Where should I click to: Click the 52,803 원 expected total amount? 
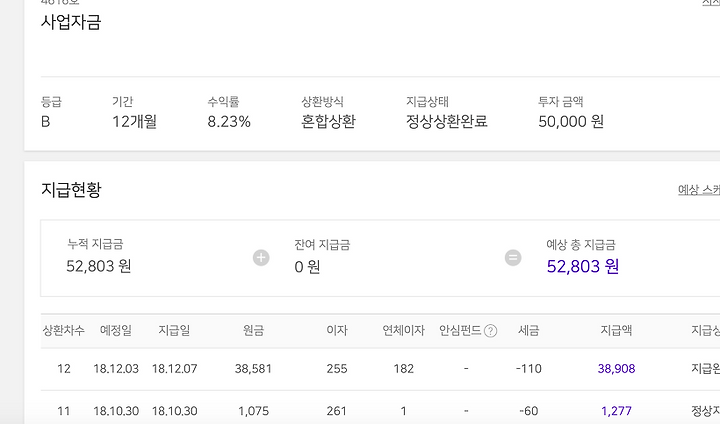click(x=583, y=266)
